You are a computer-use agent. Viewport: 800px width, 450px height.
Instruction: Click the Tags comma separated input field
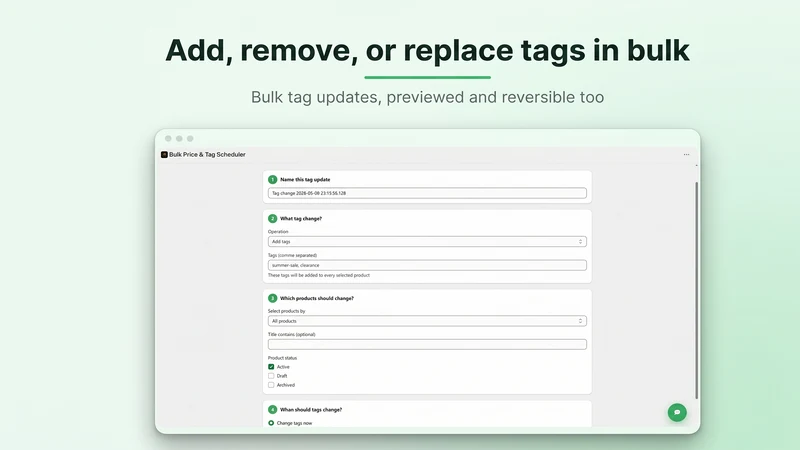point(427,265)
